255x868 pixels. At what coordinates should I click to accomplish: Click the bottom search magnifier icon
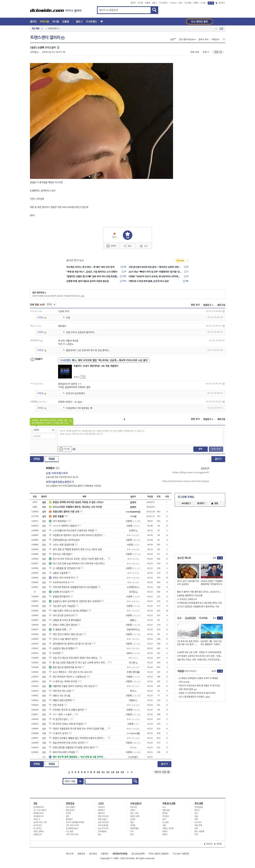coord(135,781)
